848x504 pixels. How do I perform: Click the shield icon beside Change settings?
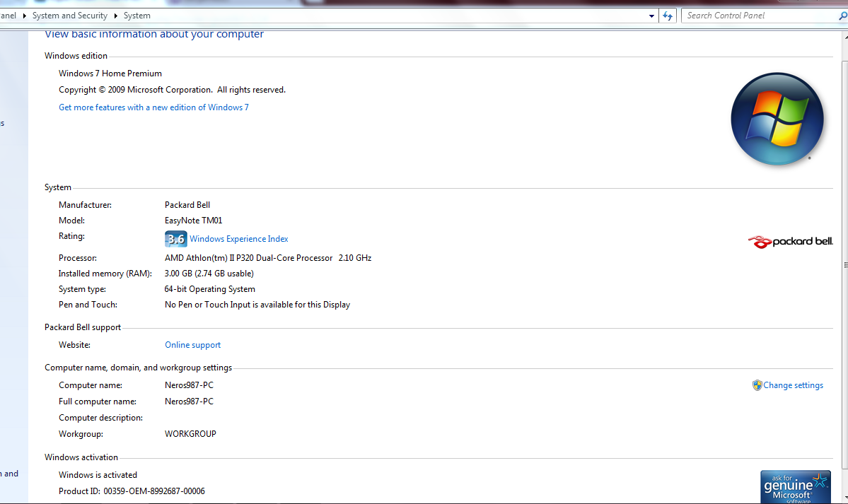757,385
